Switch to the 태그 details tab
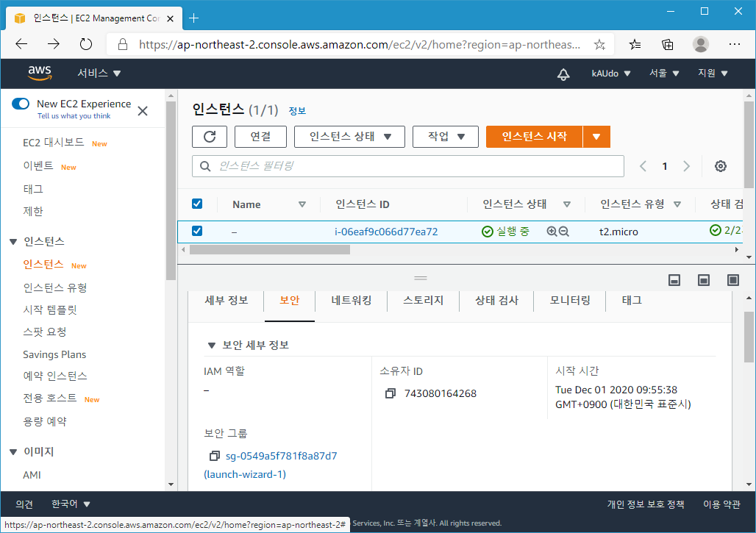This screenshot has height=533, width=756. click(x=632, y=301)
